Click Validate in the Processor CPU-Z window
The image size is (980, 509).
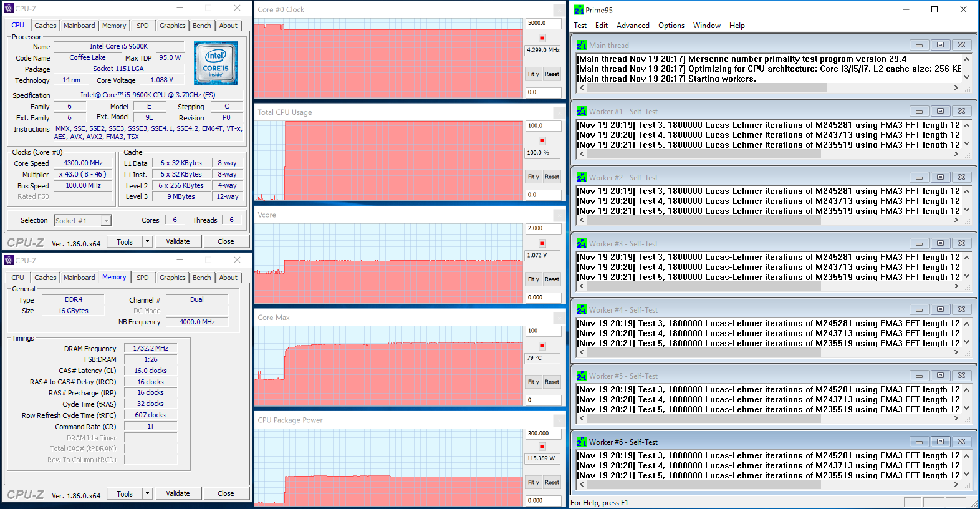point(178,241)
